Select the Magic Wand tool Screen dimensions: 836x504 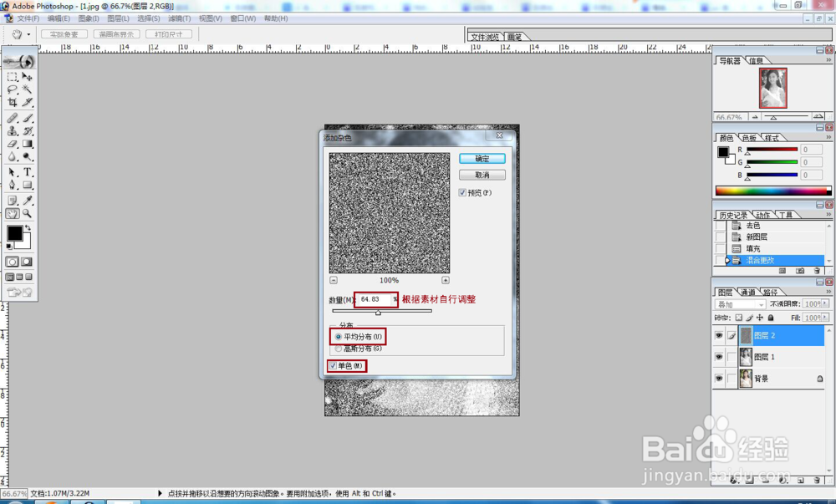click(x=28, y=89)
